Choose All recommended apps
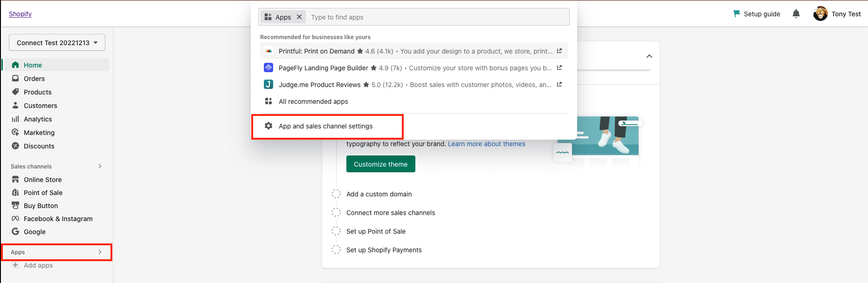868x283 pixels. click(414, 101)
